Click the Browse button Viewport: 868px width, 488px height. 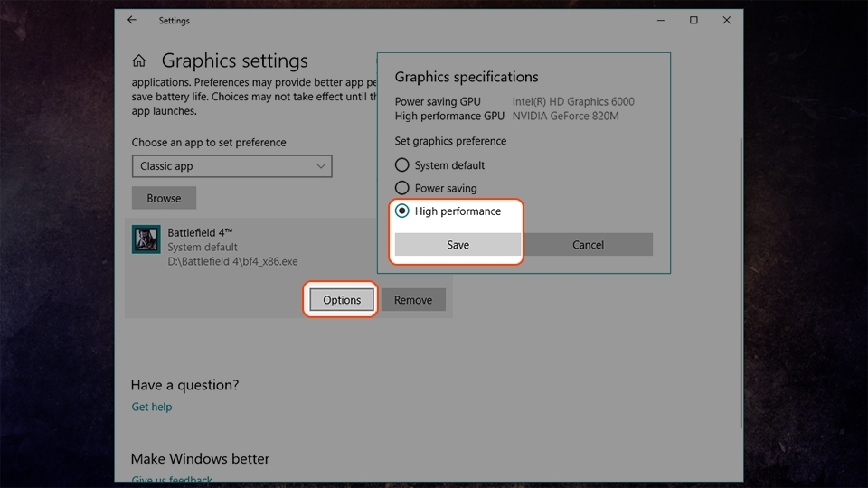164,198
